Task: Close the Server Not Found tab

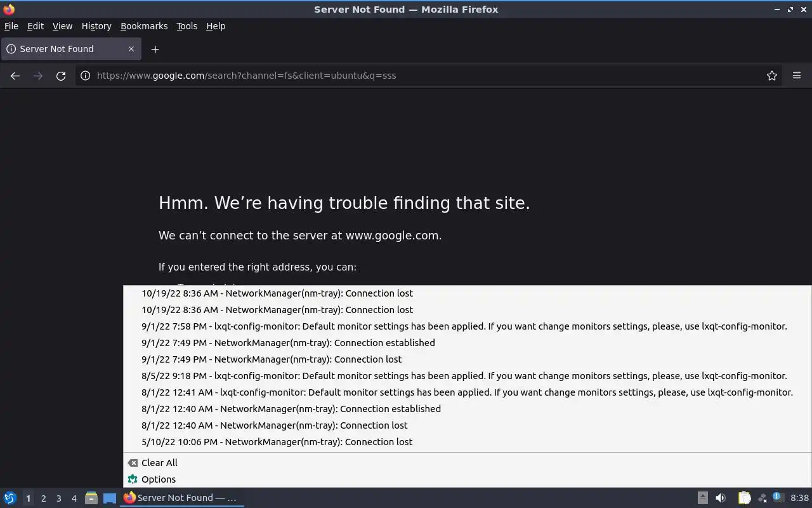Action: pyautogui.click(x=131, y=49)
